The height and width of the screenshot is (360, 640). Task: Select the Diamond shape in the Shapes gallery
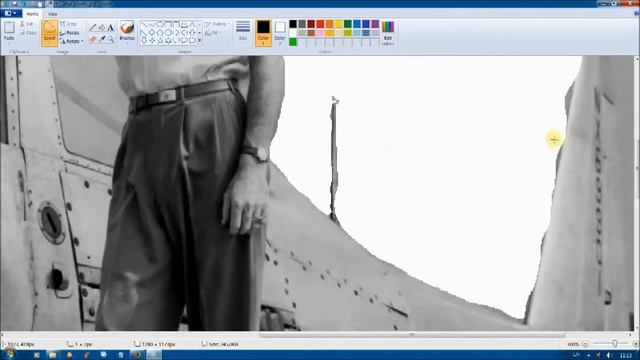tap(151, 32)
